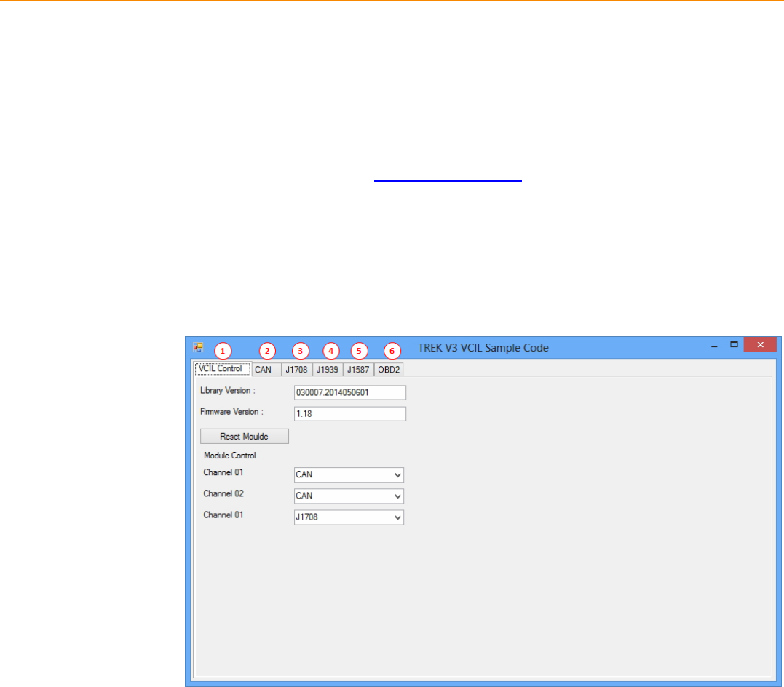Screen dimensions: 784x687
Task: Expand the Channel 02 CAN dropdown
Action: point(349,496)
